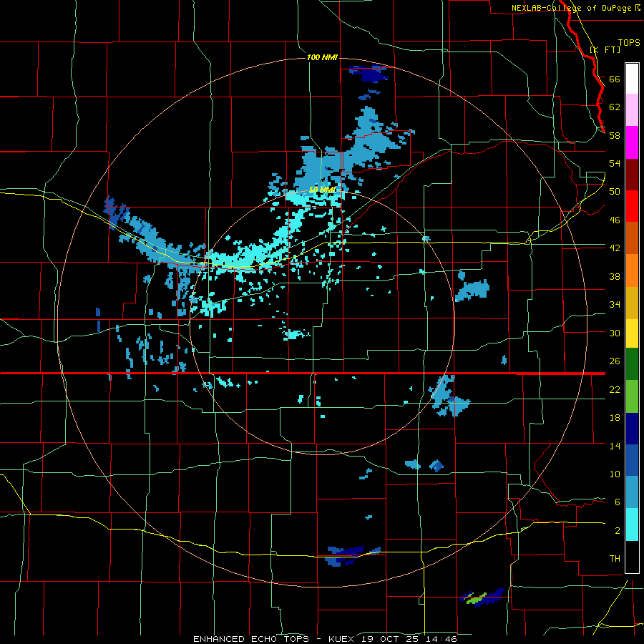The height and width of the screenshot is (644, 644).
Task: Click legend value 14
Action: (615, 446)
